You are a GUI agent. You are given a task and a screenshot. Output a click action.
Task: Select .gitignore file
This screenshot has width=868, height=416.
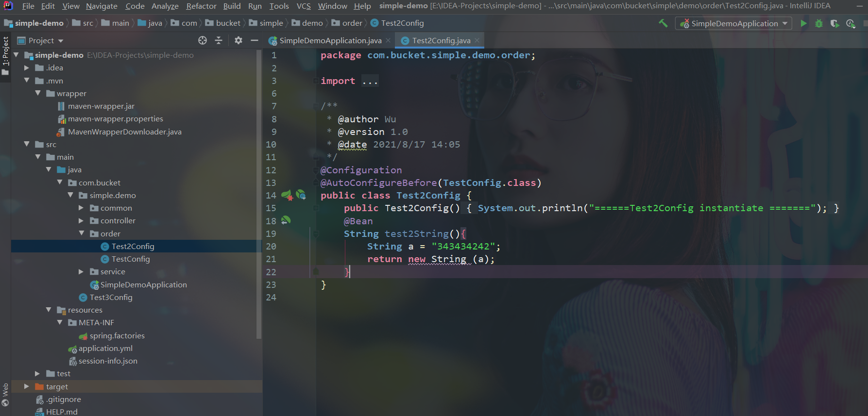63,399
